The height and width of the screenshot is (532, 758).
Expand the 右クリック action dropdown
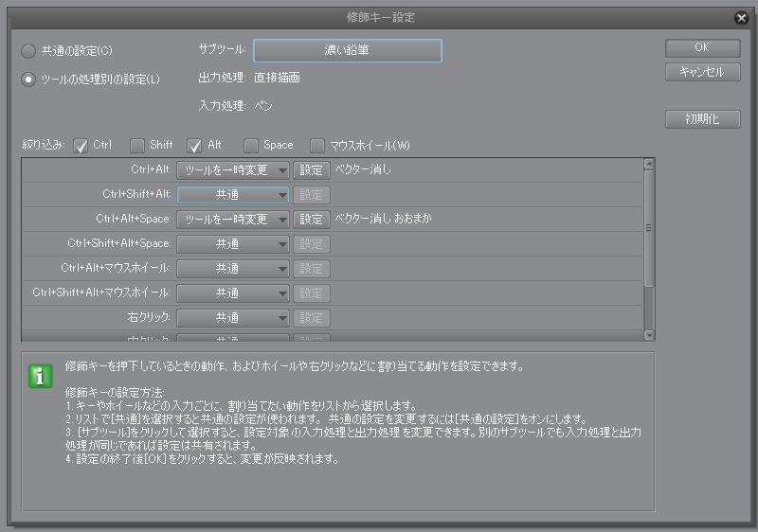coord(233,318)
